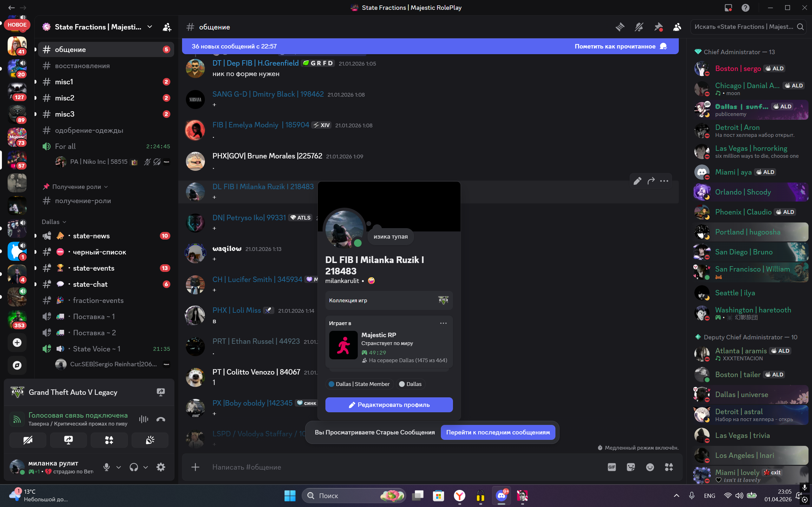Toggle headphones deafen in user panel
The height and width of the screenshot is (507, 812).
coord(134,467)
